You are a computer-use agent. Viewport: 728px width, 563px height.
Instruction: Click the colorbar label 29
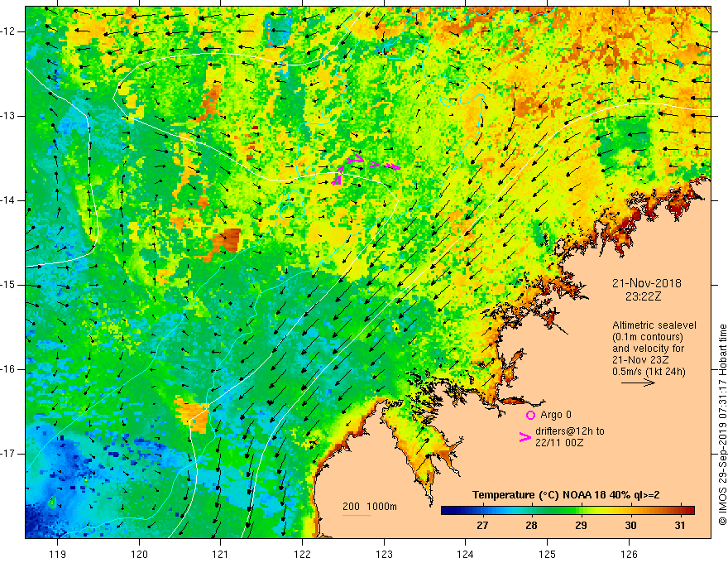(581, 526)
